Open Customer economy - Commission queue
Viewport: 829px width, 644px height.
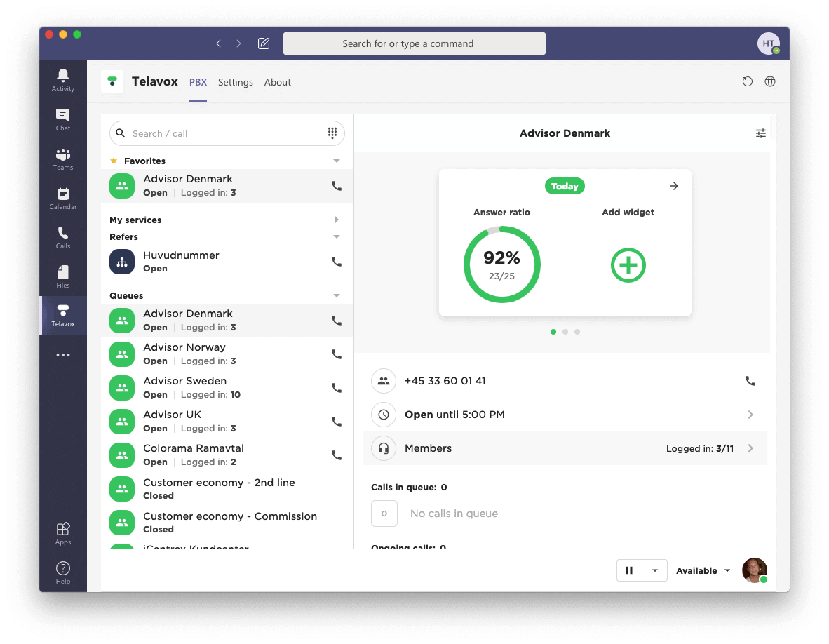(x=227, y=523)
